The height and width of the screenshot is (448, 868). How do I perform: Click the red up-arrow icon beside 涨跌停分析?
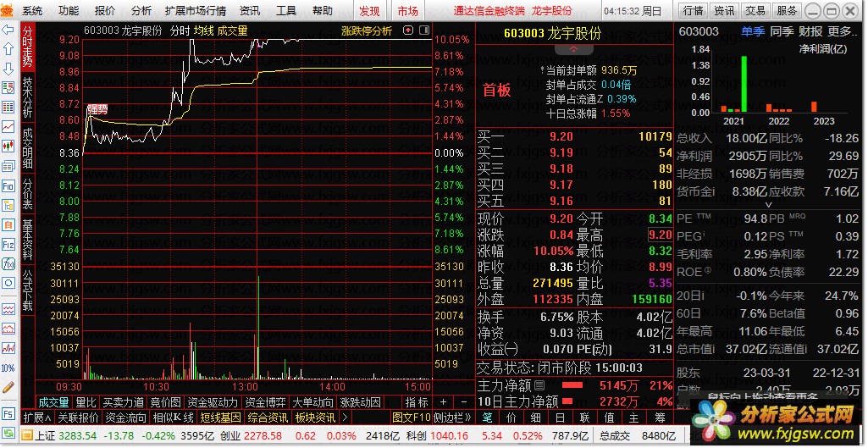(408, 30)
